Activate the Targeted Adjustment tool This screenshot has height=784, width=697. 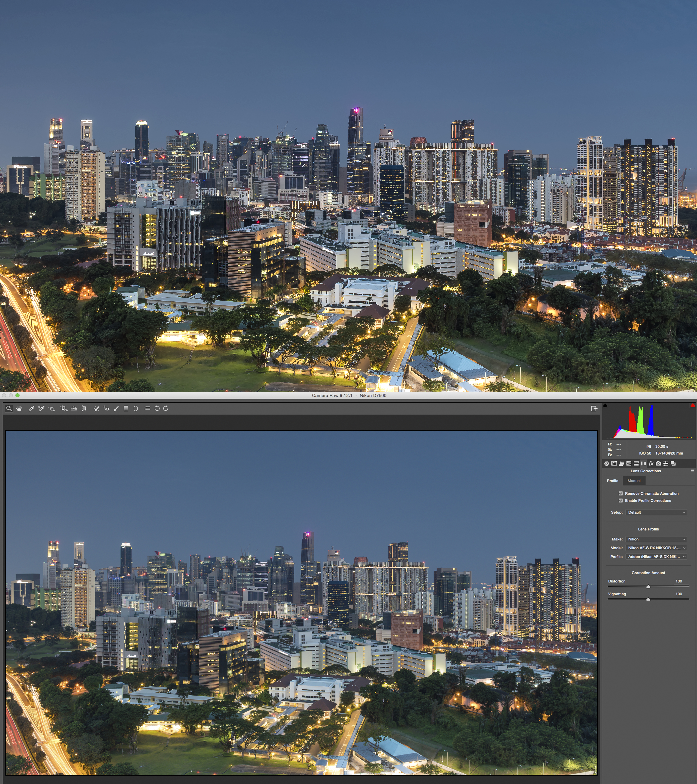point(51,408)
